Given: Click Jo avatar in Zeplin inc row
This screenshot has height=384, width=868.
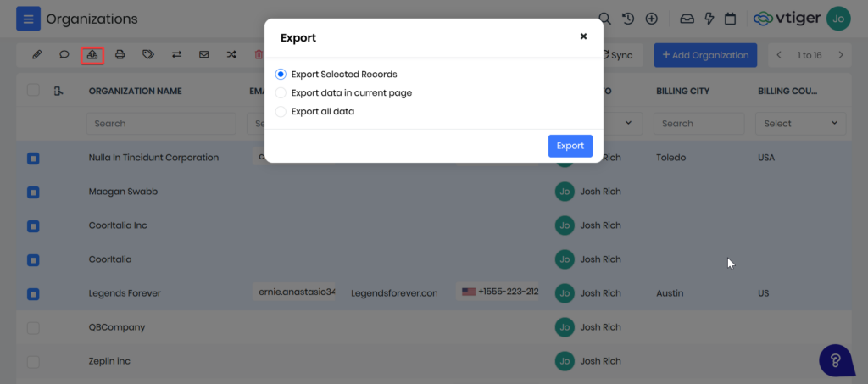Looking at the screenshot, I should coord(565,361).
